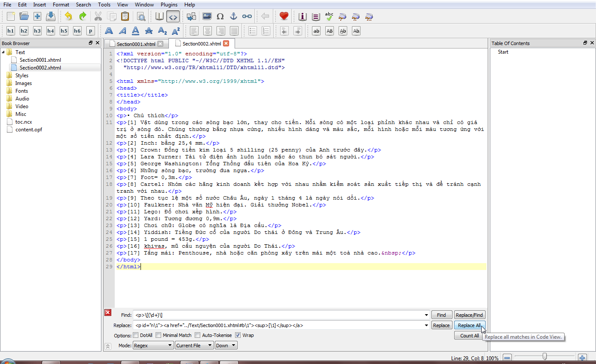This screenshot has width=596, height=364.
Task: Open Find with the magnifier icon
Action: pyautogui.click(x=141, y=16)
